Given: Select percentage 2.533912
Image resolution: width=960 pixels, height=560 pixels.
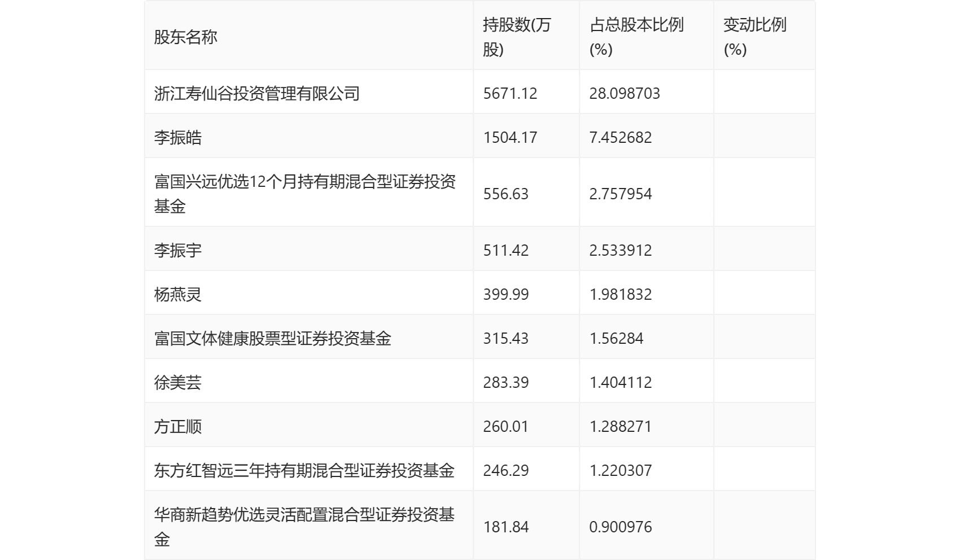Looking at the screenshot, I should point(621,250).
